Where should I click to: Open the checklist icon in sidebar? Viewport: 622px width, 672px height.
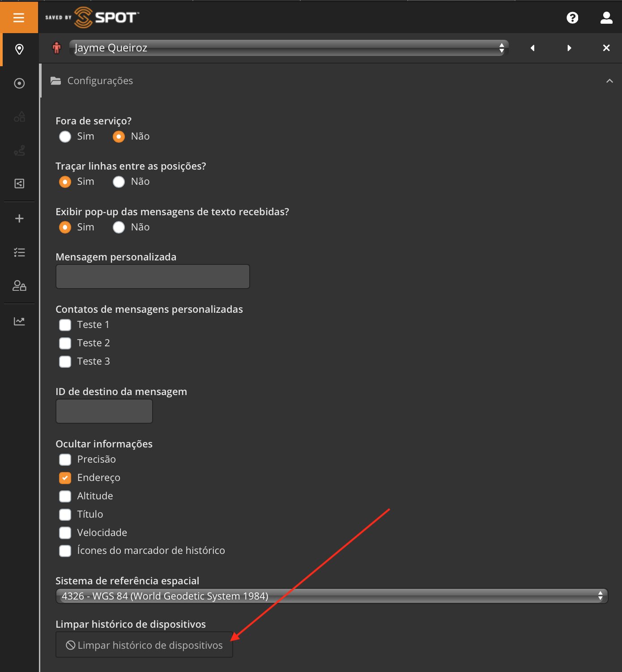[19, 252]
